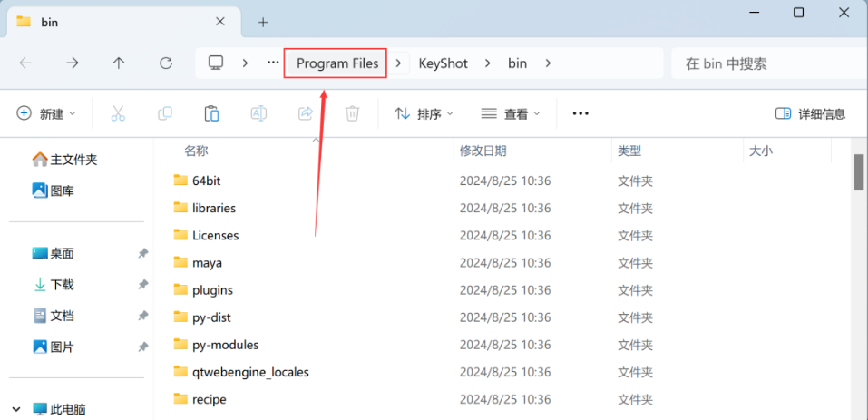Expand chevron after Program Files
Viewport: 868px width, 420px height.
click(x=398, y=63)
